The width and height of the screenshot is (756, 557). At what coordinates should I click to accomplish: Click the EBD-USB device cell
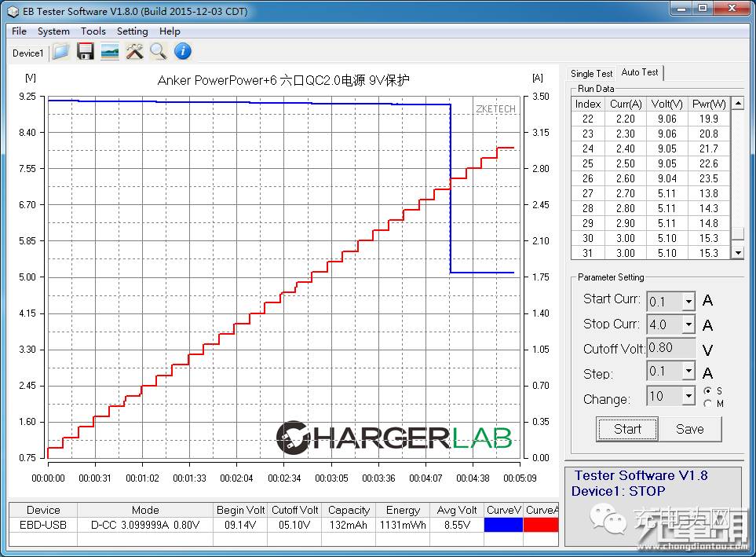43,525
